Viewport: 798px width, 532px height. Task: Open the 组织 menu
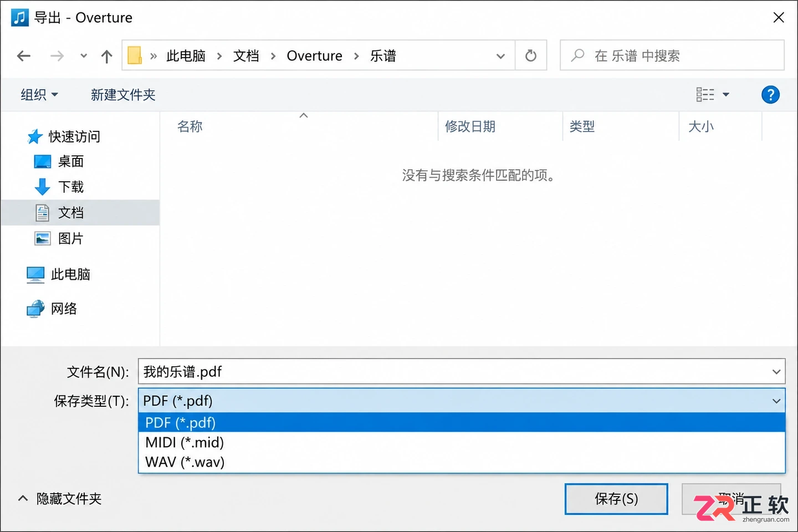(x=39, y=95)
